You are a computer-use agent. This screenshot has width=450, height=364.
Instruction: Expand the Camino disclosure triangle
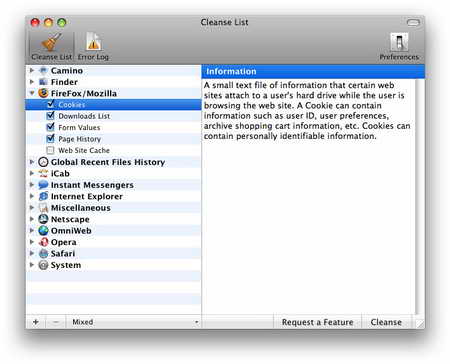tap(32, 70)
